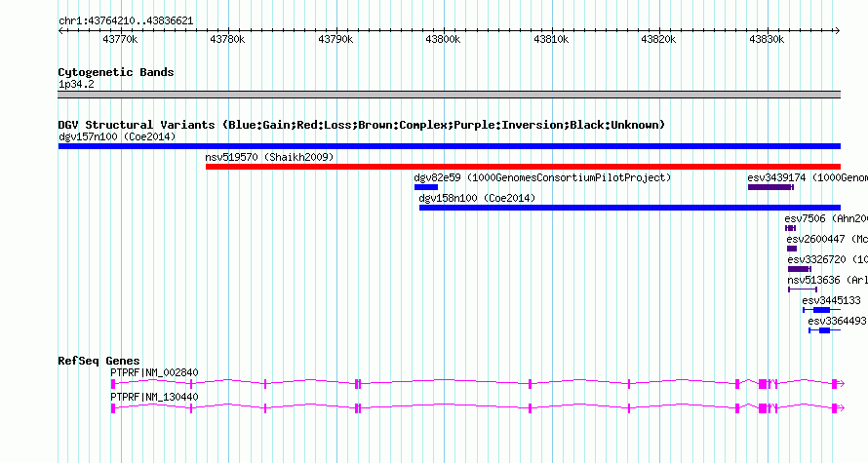The height and width of the screenshot is (463, 868).
Task: Click the dgv158n100 (Coe2014) label
Action: coord(477,198)
